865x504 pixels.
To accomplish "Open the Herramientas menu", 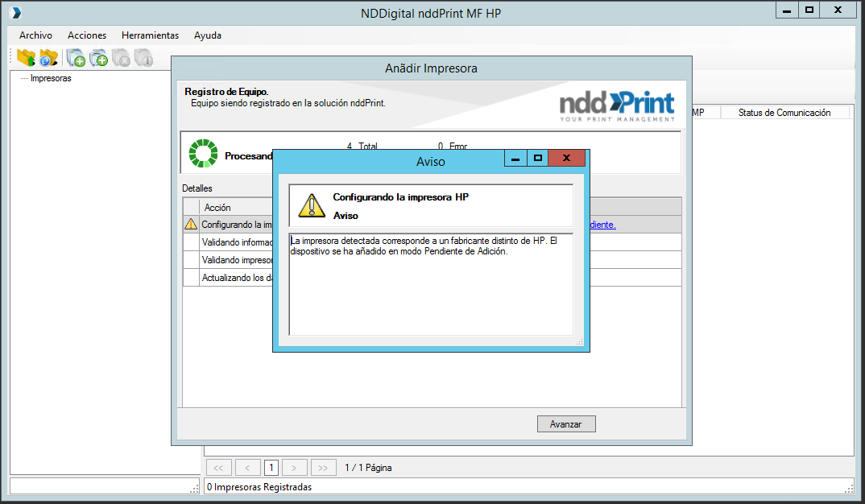I will point(150,35).
